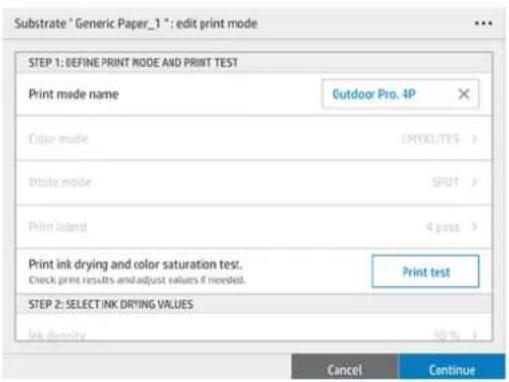Select the Color mode row label

[58, 138]
